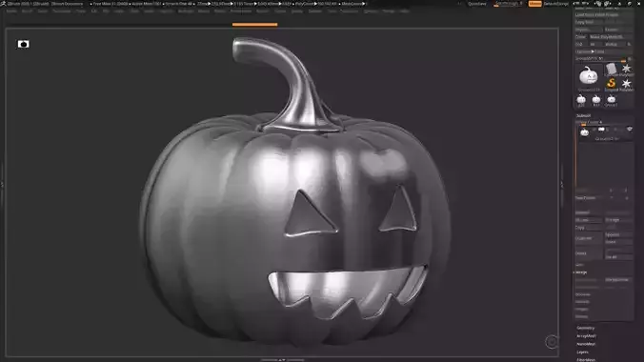Expand the NanoMesh section
644x362 pixels.
point(586,344)
